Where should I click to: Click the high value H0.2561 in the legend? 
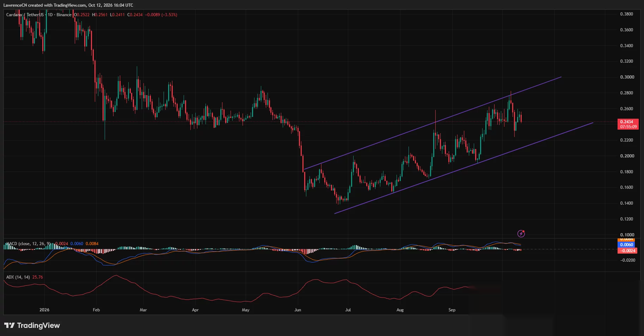[x=100, y=15]
